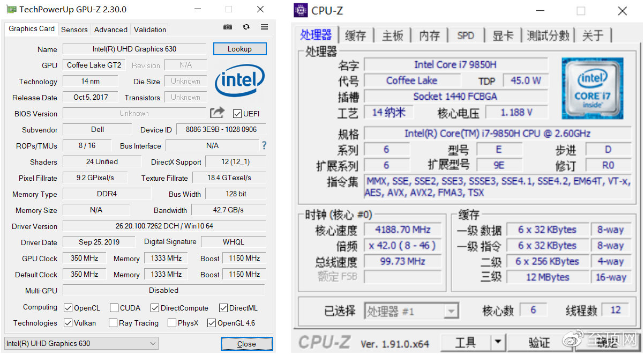Click the 12 MBytes L3 cache value
Image resolution: width=644 pixels, height=354 pixels.
[x=547, y=277]
